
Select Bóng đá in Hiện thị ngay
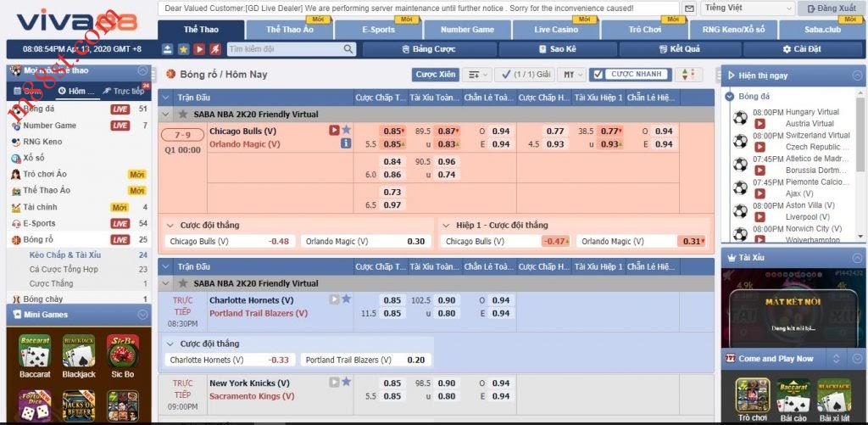click(754, 97)
